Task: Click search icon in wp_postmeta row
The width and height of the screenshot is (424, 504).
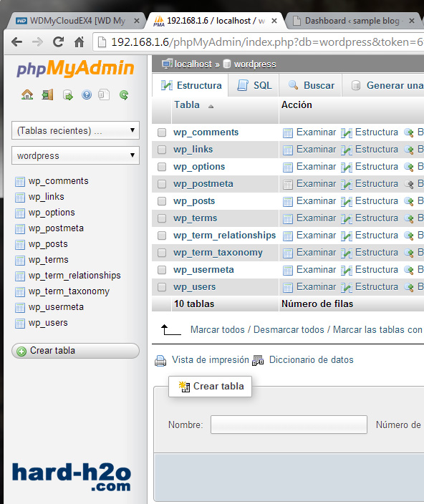Action: (x=409, y=184)
